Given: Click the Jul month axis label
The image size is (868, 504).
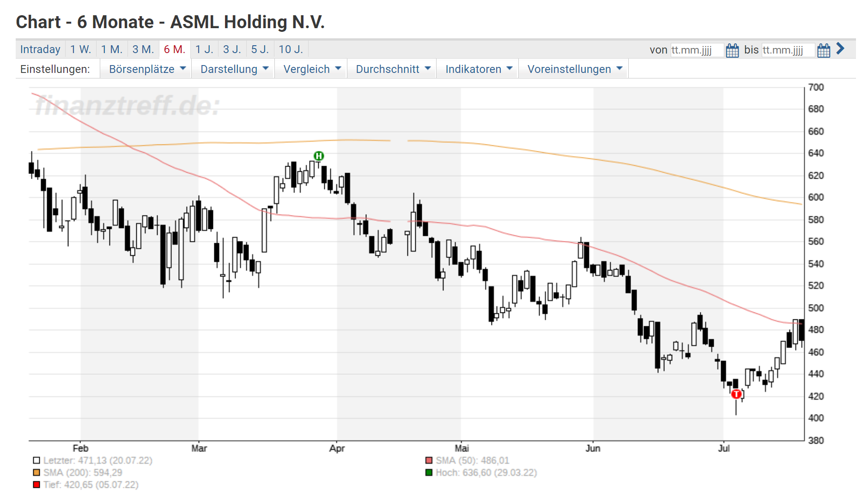Looking at the screenshot, I should tap(724, 448).
